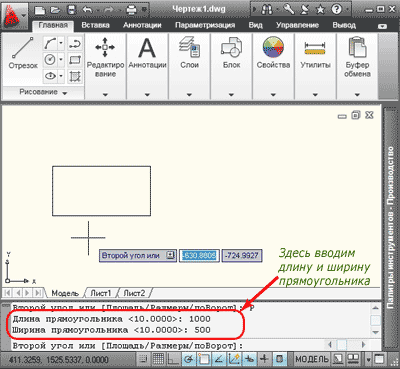400x369 pixels.
Task: Toggle Quick Properties in status bar
Action: pos(280,359)
